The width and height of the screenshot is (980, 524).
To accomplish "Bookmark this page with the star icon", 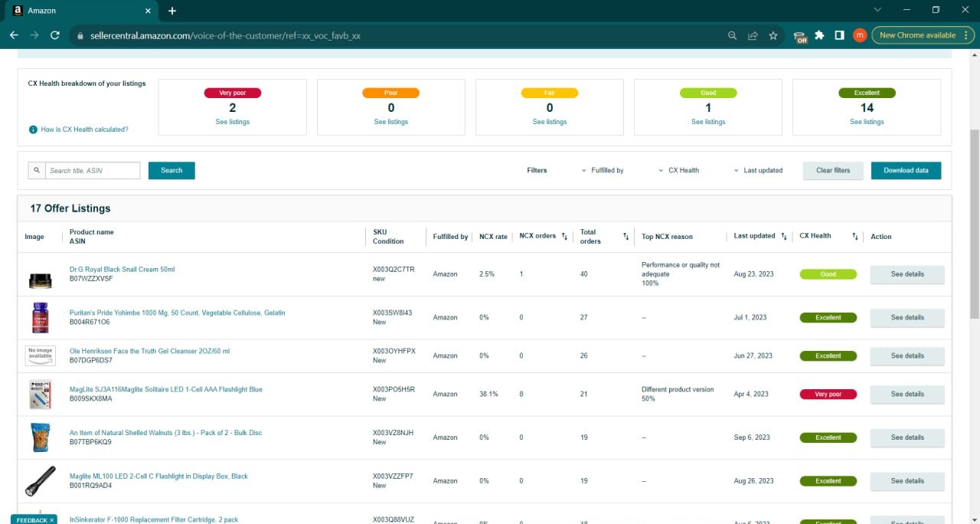I will point(773,35).
